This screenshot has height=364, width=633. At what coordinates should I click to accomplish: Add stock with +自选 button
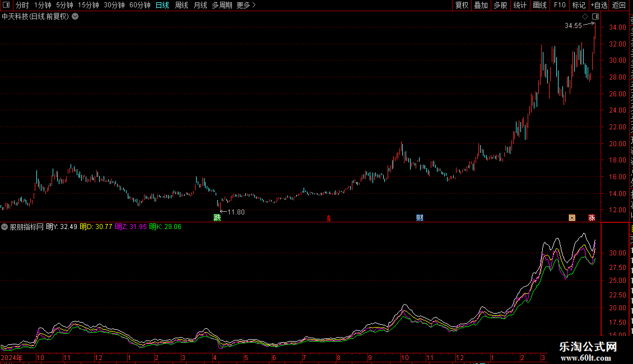[599, 5]
